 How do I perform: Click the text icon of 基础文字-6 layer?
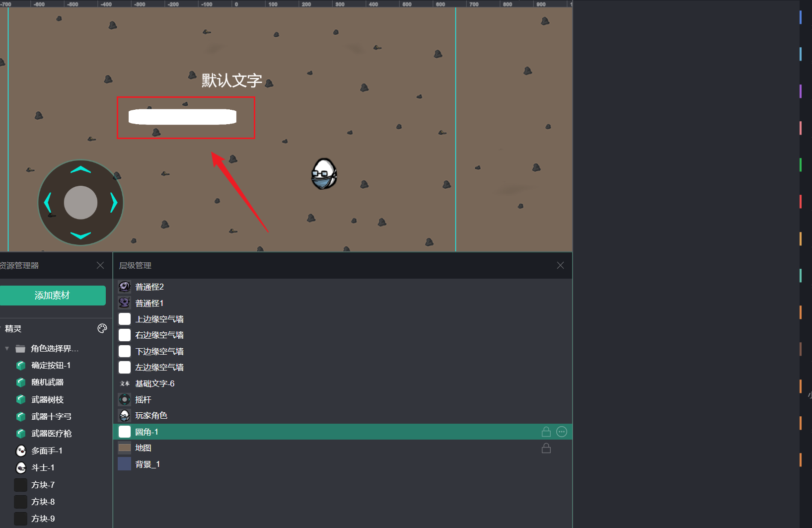125,383
